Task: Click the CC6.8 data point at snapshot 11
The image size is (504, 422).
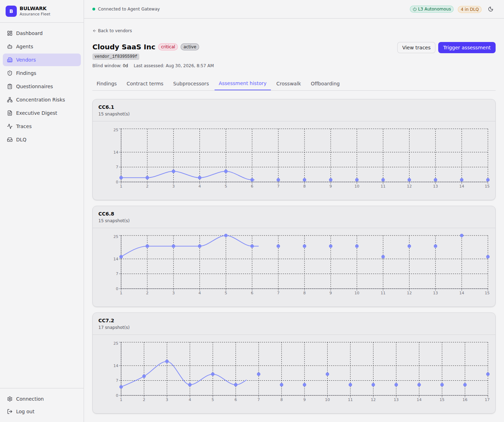Action: [383, 257]
